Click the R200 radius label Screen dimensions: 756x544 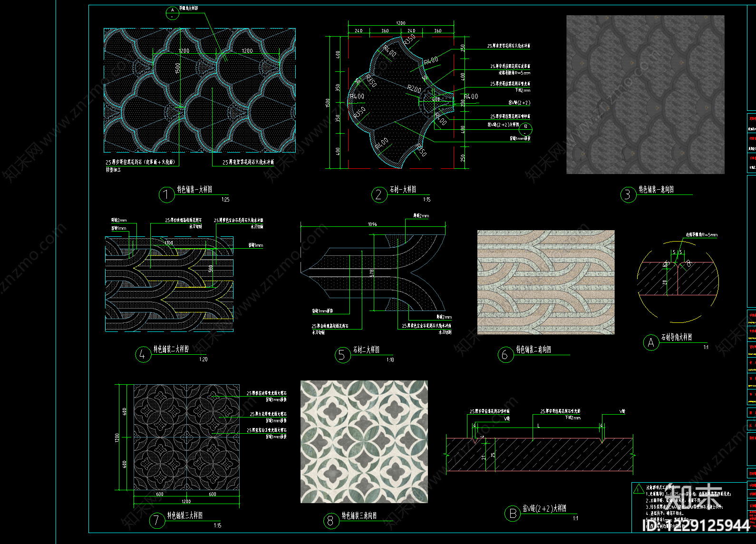[414, 89]
